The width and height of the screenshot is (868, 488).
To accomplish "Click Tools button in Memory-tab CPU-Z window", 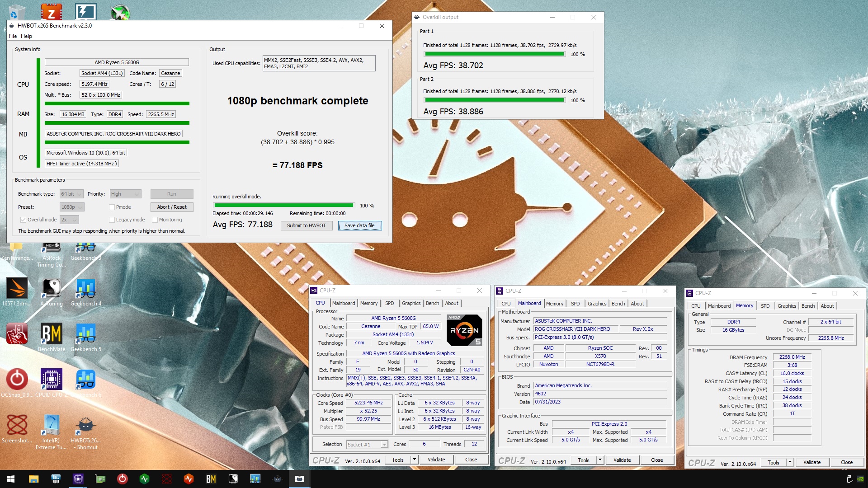I will (x=774, y=462).
